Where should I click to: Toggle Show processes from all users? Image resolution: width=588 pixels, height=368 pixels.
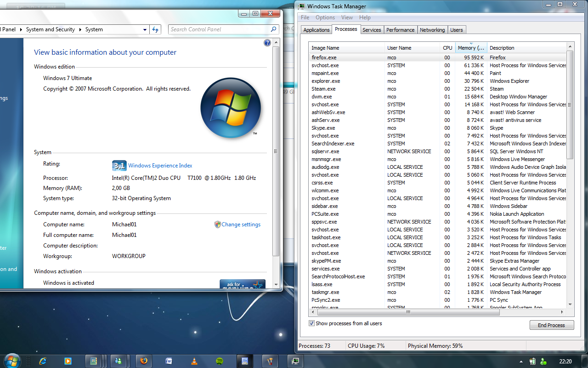pos(312,323)
